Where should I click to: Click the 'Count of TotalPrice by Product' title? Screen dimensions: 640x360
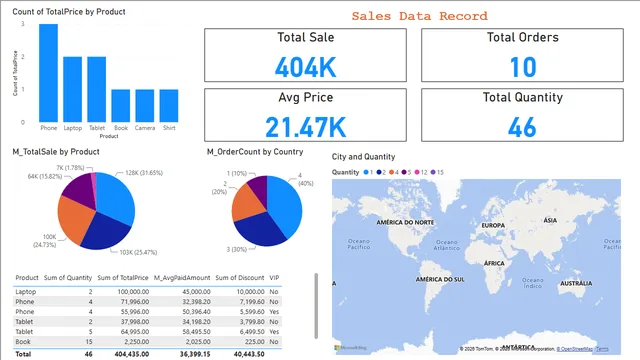[69, 12]
